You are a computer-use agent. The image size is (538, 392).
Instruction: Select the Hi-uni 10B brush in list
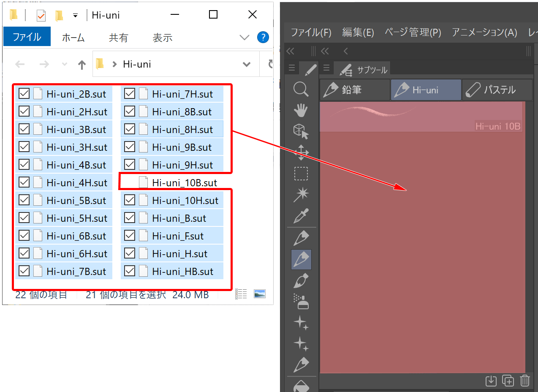[421, 117]
